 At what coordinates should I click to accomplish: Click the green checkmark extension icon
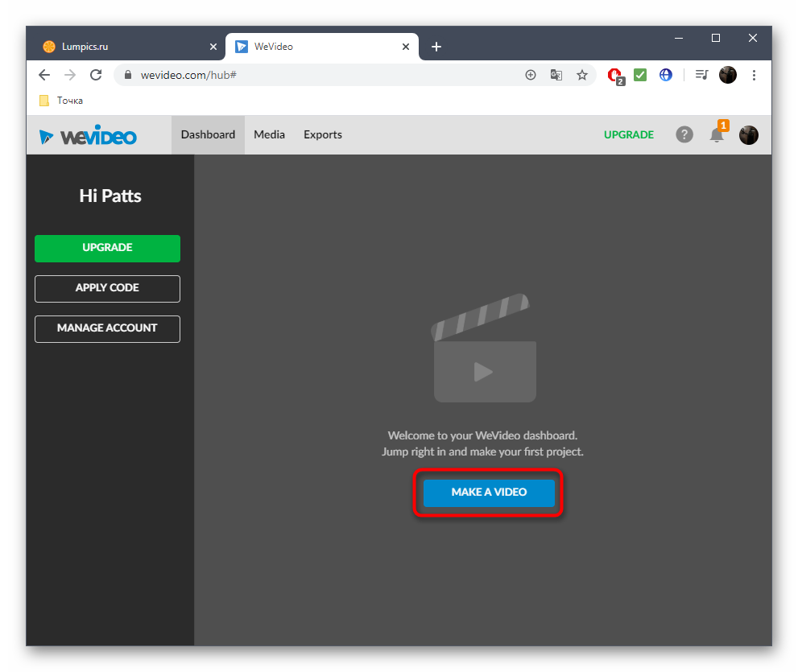pos(640,76)
